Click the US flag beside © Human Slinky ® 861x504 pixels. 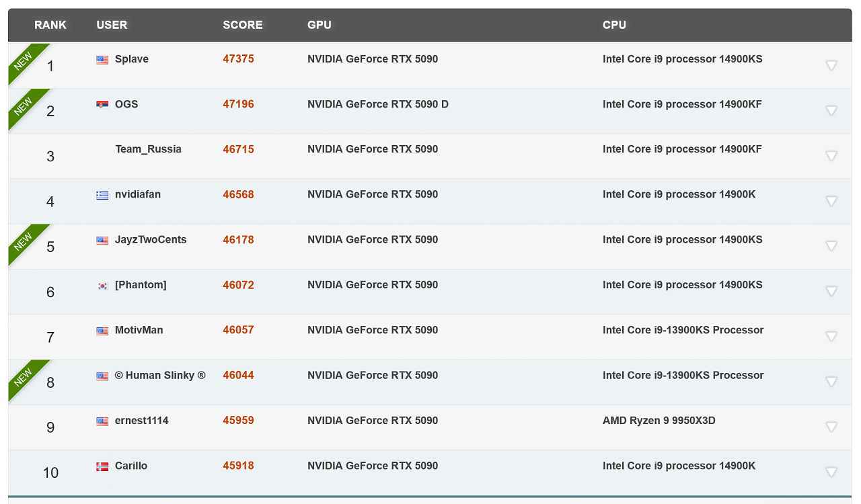point(102,376)
